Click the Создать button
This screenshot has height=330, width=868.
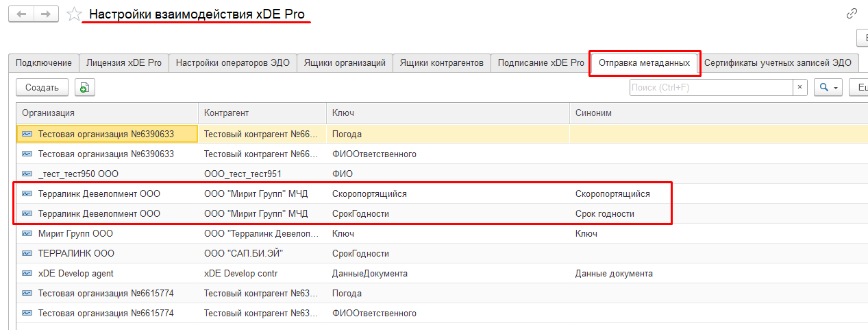coord(42,87)
